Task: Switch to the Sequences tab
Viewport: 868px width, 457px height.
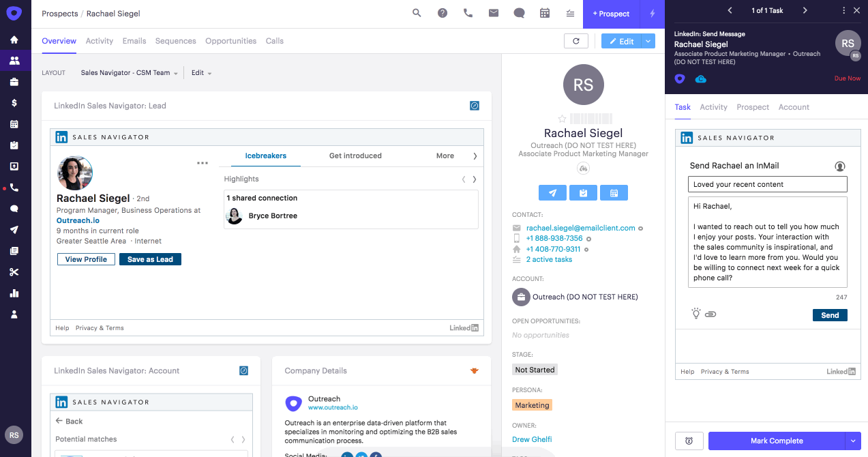Action: [176, 41]
